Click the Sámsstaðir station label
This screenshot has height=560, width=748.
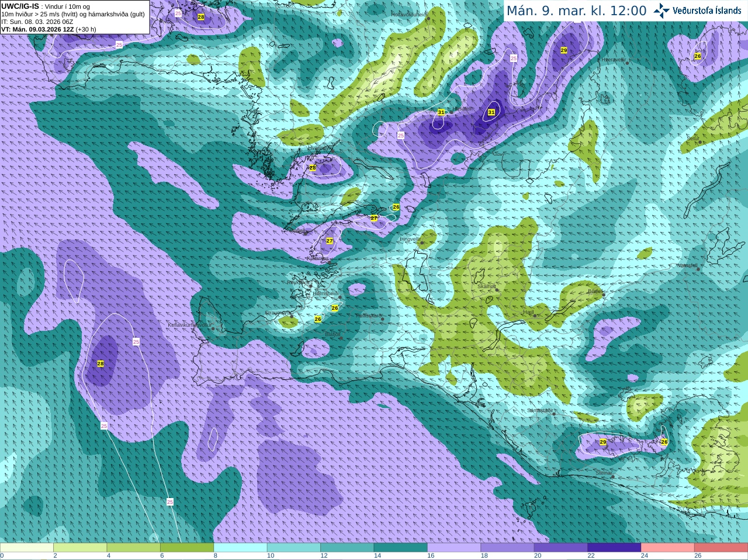[x=539, y=410]
